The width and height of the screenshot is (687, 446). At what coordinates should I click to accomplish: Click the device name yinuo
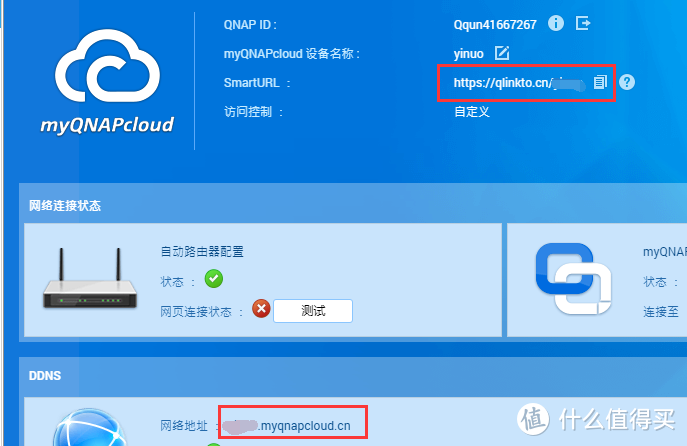(468, 54)
